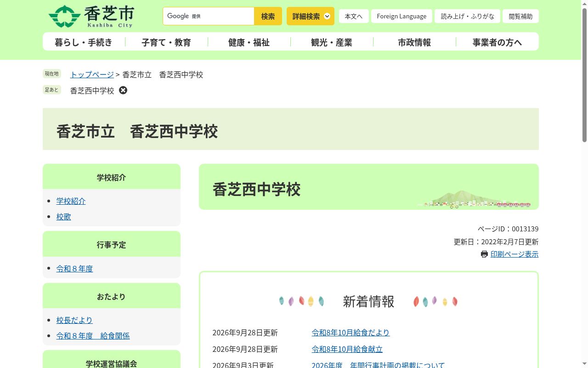Screen dimensions: 588x368
Task: Click the 更新日：2022年2月7日更新 text
Action: coord(496,241)
